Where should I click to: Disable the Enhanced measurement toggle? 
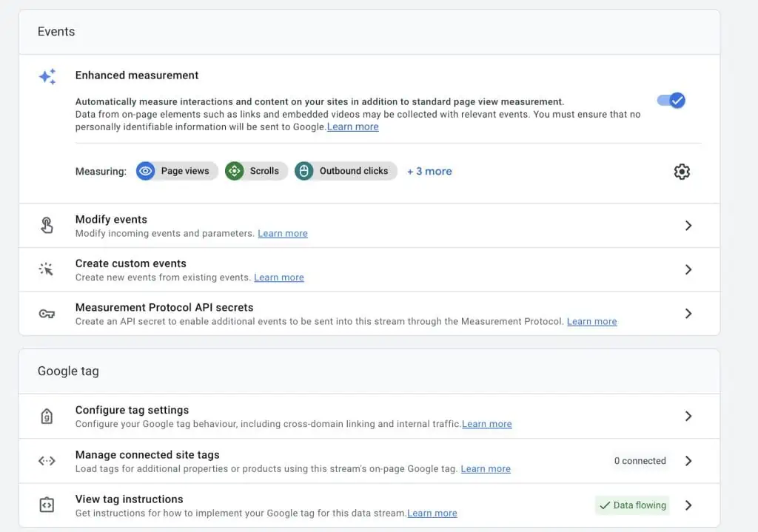click(x=671, y=101)
